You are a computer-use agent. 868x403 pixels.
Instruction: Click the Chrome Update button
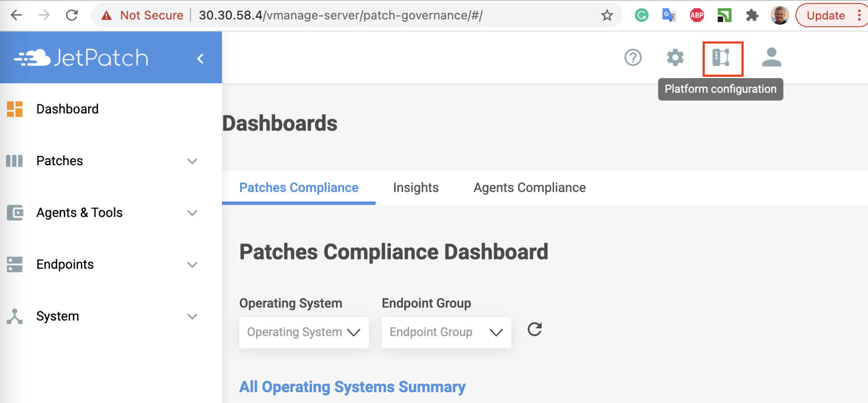(825, 16)
